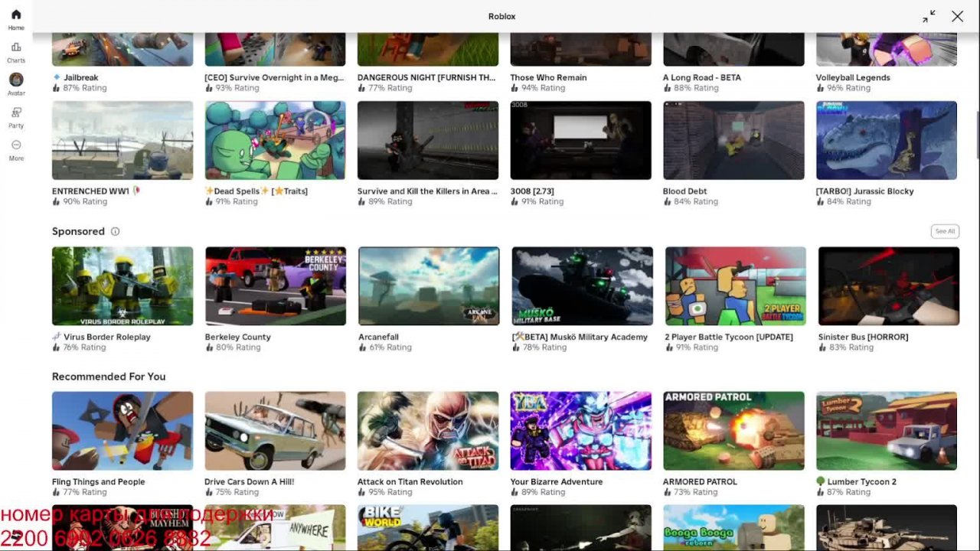Click the 96% Rating under Volleyball Legends
The image size is (980, 551).
click(843, 88)
